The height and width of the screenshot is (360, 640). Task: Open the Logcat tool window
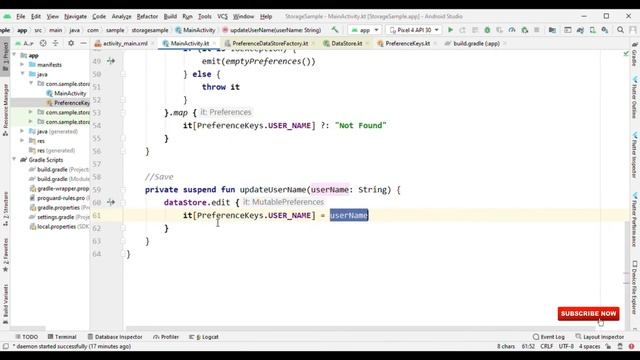tap(204, 337)
